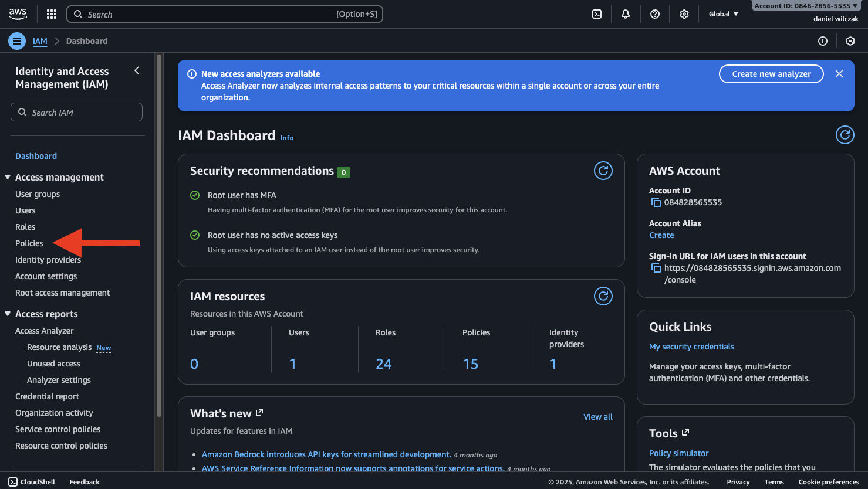The image size is (868, 489).
Task: Go to Roles in the sidebar
Action: tap(25, 227)
